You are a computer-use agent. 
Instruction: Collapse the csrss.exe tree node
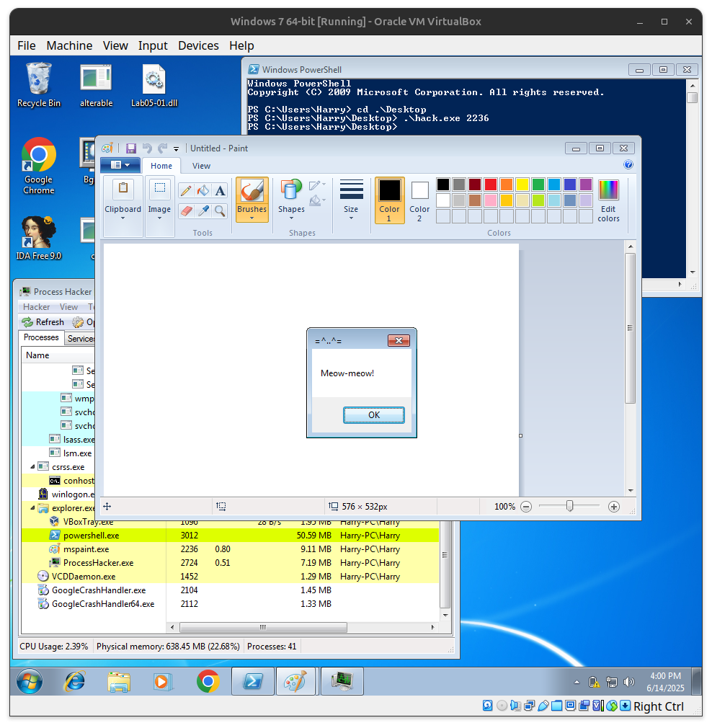click(32, 466)
